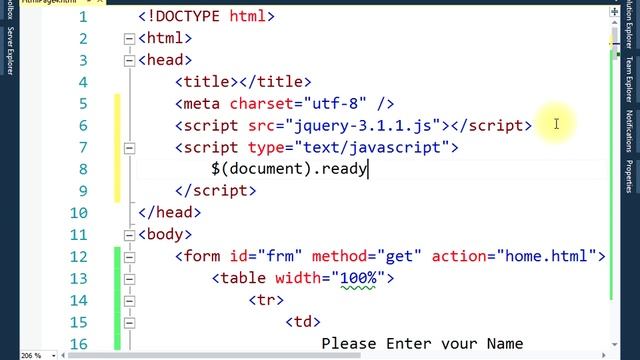The height and width of the screenshot is (360, 640).
Task: Open the 206 % zoom level dropdown
Action: (53, 356)
